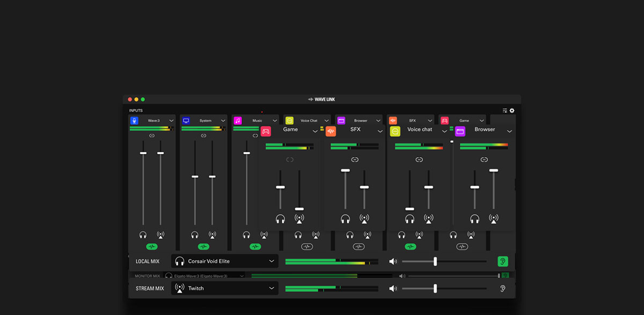Expand the Wave:3 channel dropdown arrow
The width and height of the screenshot is (644, 315).
(172, 121)
